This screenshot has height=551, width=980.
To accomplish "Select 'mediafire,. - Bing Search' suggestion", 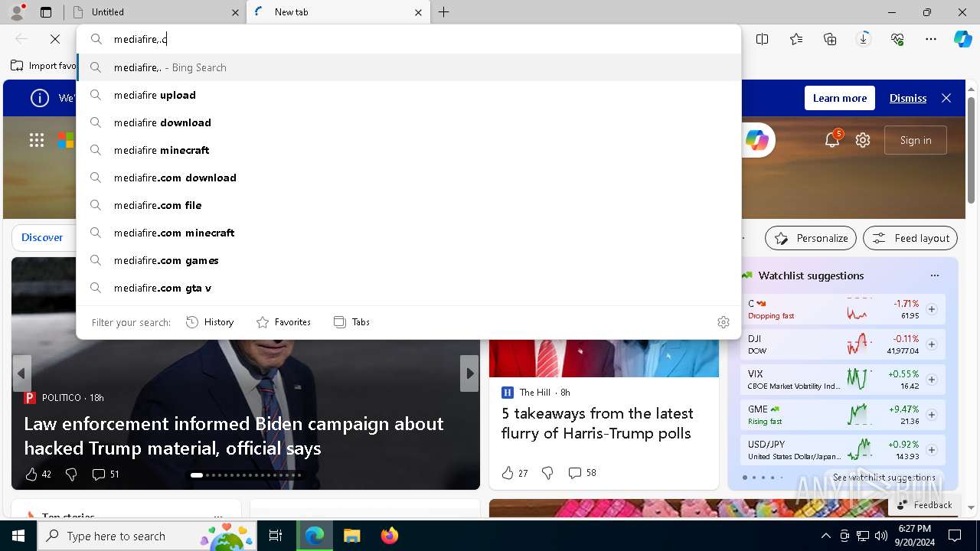I will click(x=409, y=67).
